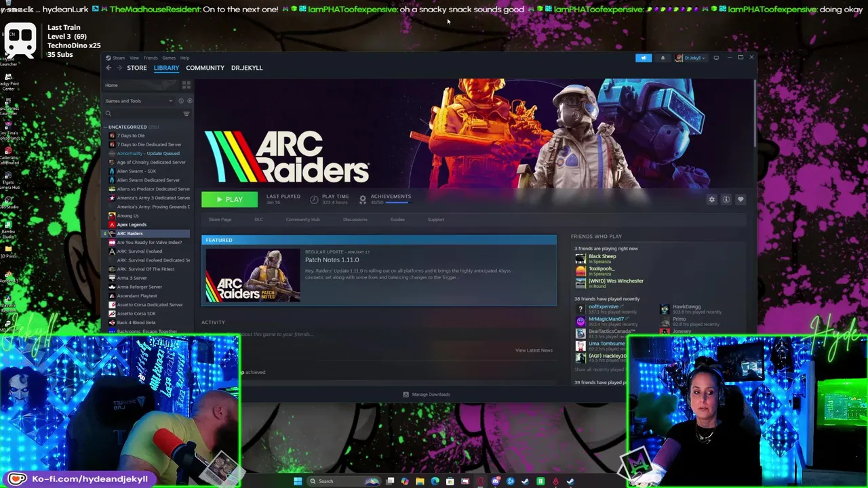Open Windows Start menu
The image size is (868, 488).
(297, 481)
